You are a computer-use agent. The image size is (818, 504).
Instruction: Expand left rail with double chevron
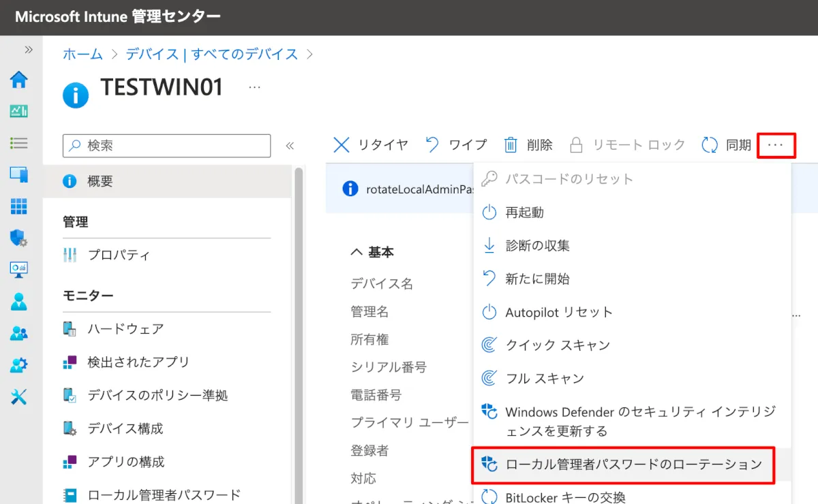pyautogui.click(x=29, y=50)
